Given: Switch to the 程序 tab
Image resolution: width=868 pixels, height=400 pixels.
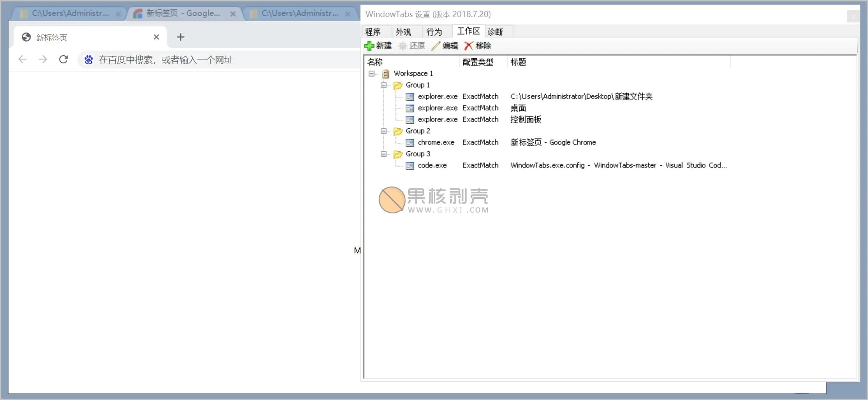Looking at the screenshot, I should pyautogui.click(x=373, y=31).
